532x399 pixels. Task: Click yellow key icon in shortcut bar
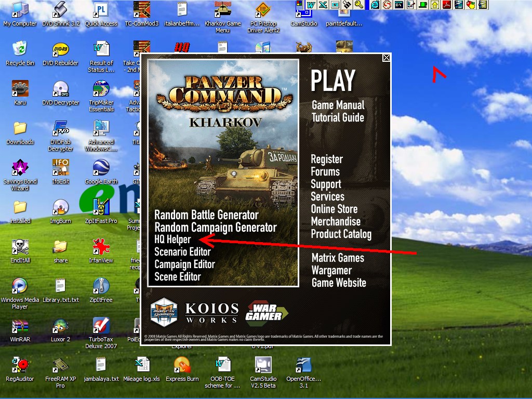(x=359, y=4)
